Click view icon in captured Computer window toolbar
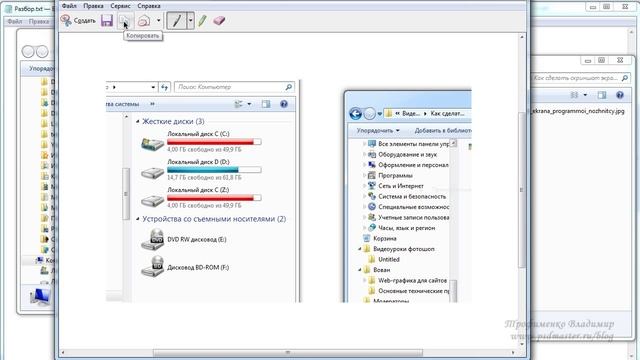Viewport: 640px width, 360px height. click(238, 104)
